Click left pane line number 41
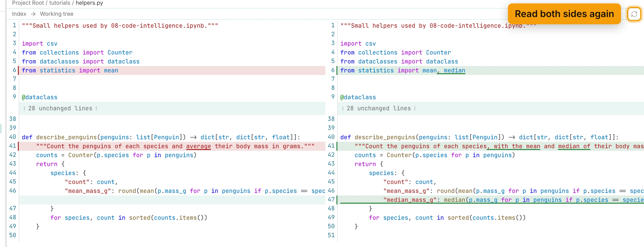The width and height of the screenshot is (644, 247). click(x=13, y=146)
